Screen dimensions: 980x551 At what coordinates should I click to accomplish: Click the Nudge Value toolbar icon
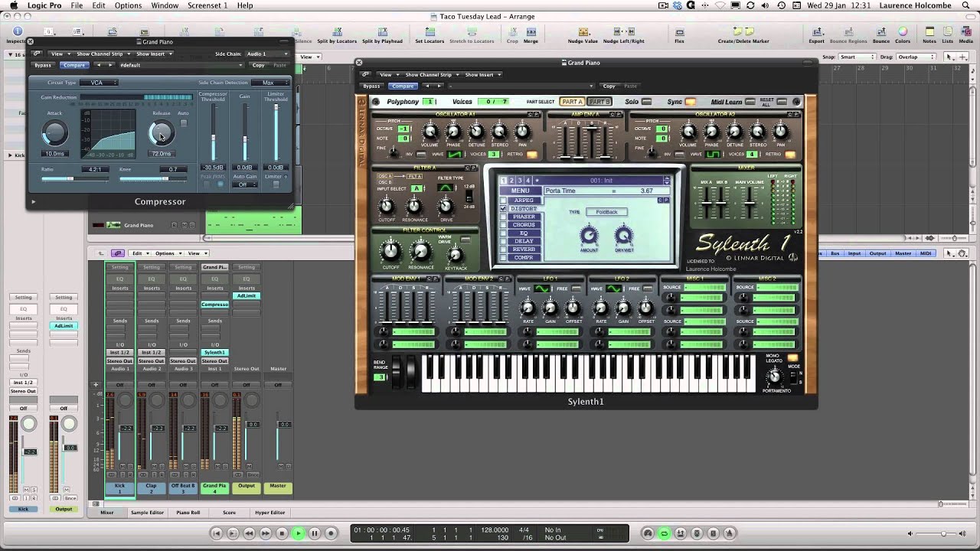click(x=583, y=35)
